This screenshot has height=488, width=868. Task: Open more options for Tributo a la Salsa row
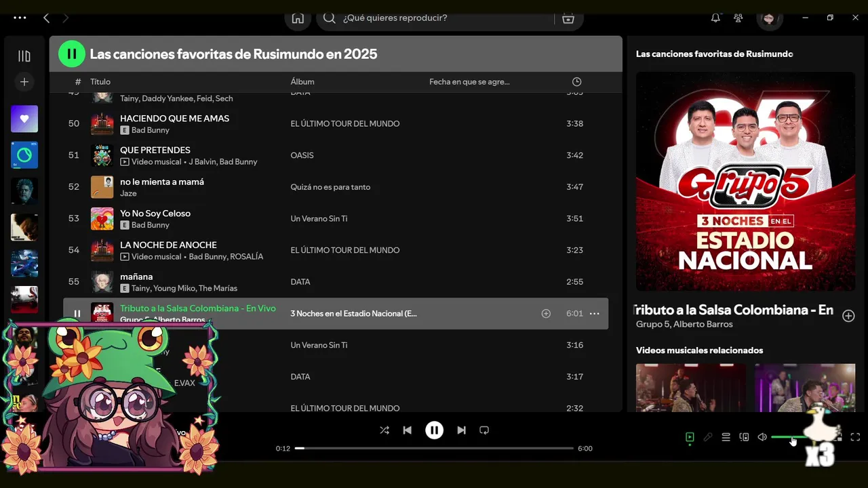coord(595,314)
